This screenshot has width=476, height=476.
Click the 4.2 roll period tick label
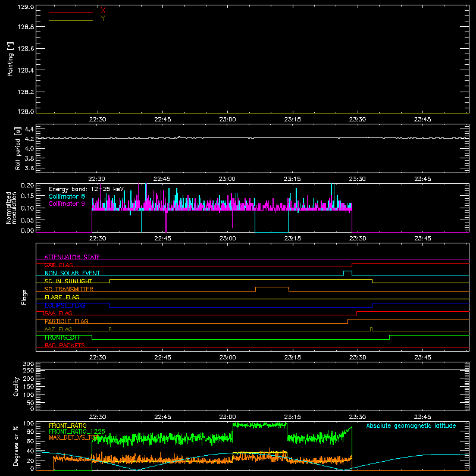point(29,139)
